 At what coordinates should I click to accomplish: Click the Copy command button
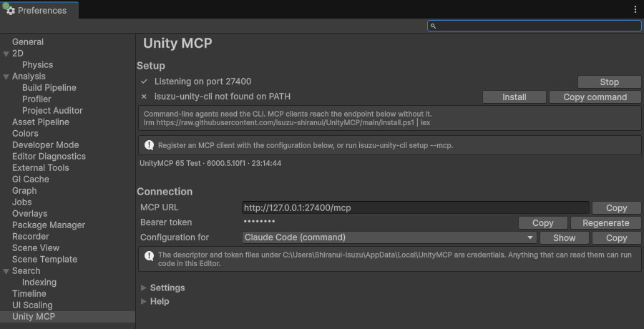point(595,97)
